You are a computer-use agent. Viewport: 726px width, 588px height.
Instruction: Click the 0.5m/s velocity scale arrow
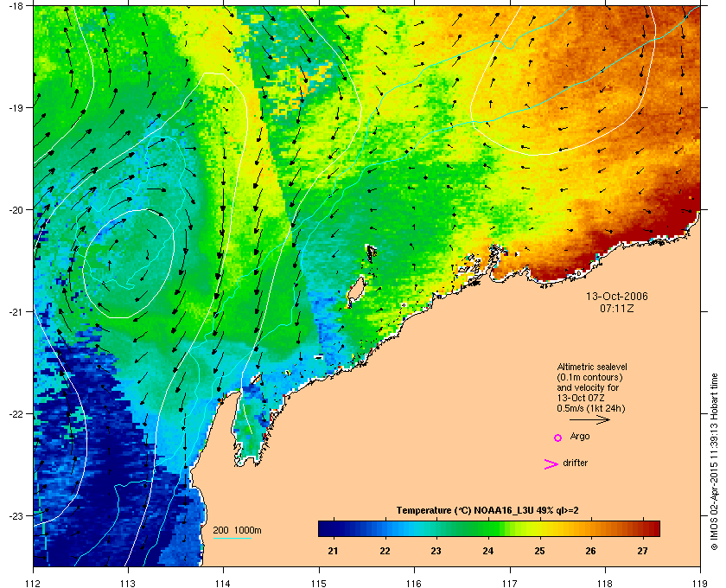(589, 420)
